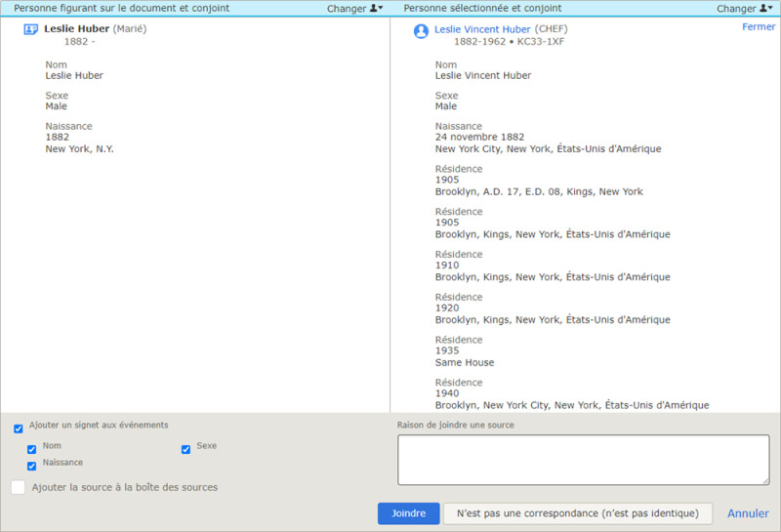This screenshot has height=532, width=781.
Task: Select the Brooklyn, A.D. 17, E.D. 08 residence
Action: 539,191
